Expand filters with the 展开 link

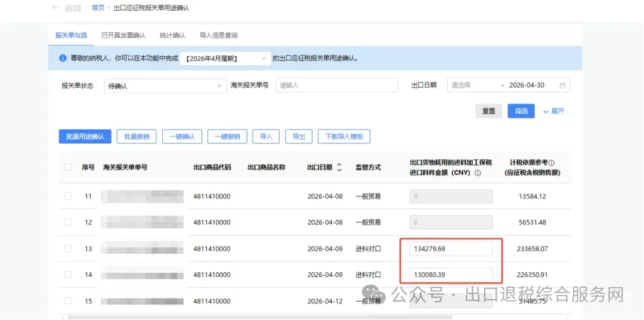tap(553, 111)
